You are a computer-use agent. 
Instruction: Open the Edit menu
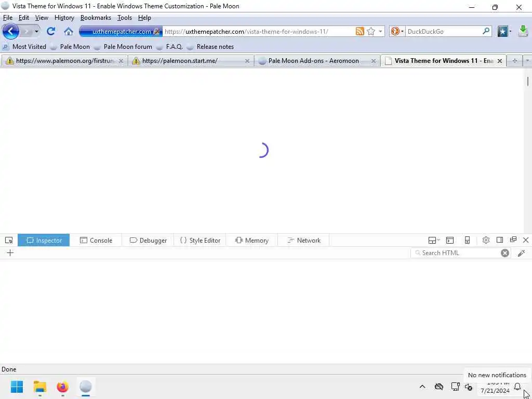click(x=24, y=18)
